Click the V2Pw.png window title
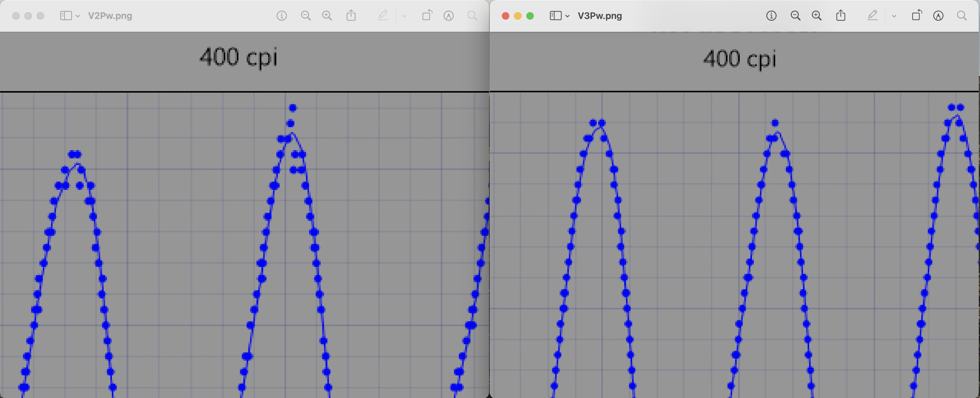Screen dimensions: 980x398 [110, 16]
